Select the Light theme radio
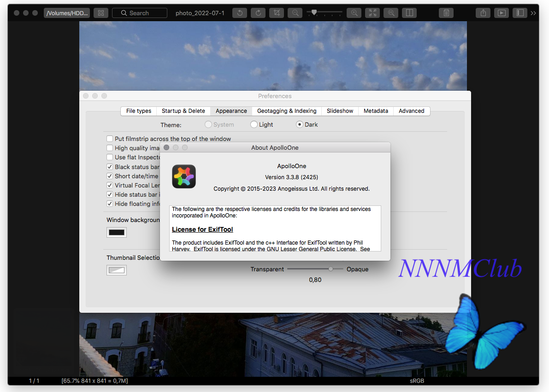 (254, 124)
